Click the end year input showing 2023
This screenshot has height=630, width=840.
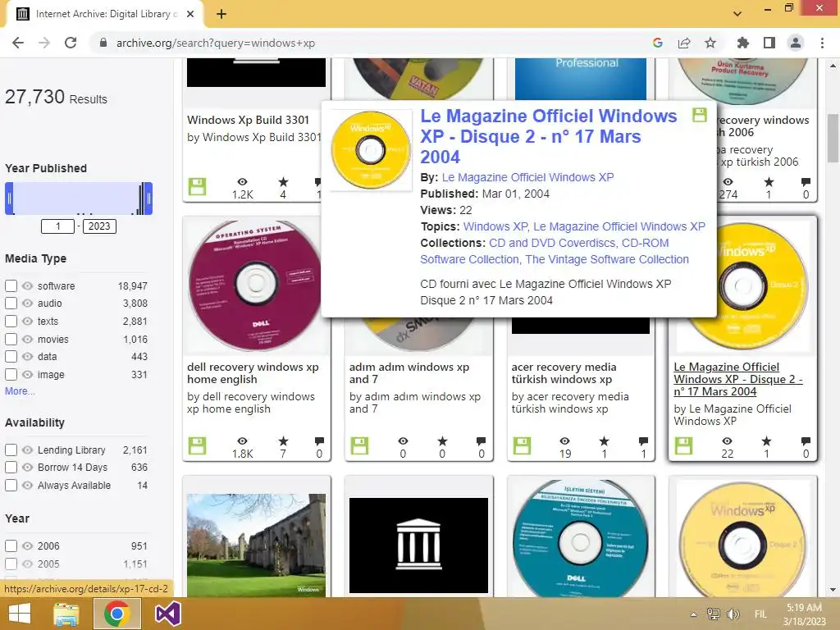[x=99, y=226]
